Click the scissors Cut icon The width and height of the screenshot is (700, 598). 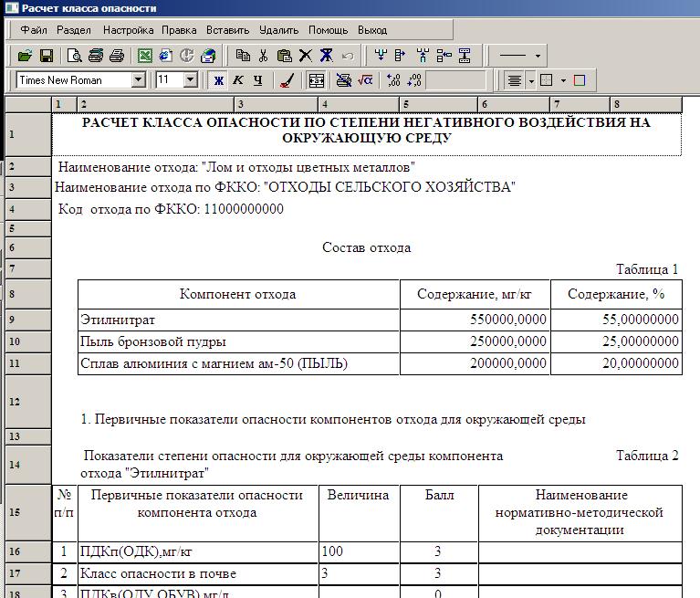tap(264, 56)
